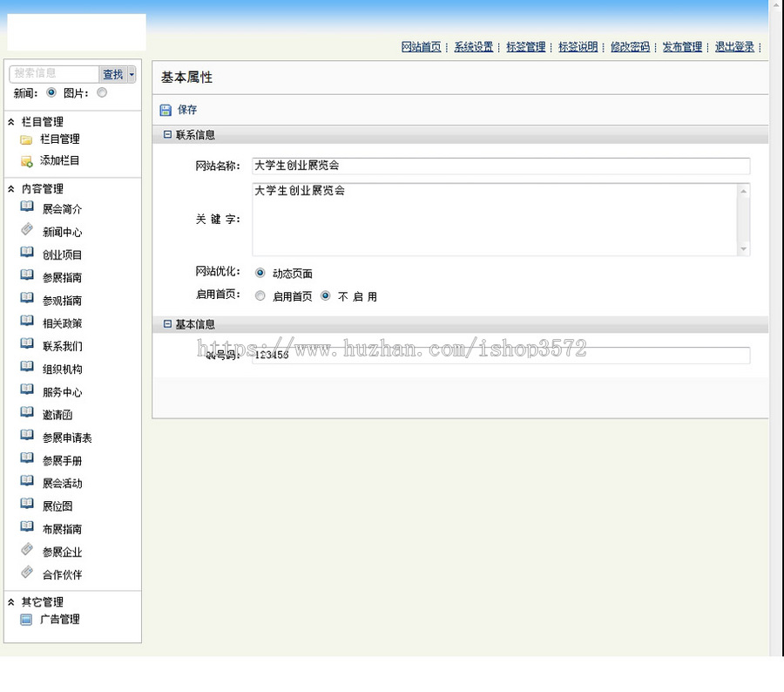Image resolution: width=784 pixels, height=692 pixels.
Task: Open the 广告管理 sidebar link
Action: point(59,620)
